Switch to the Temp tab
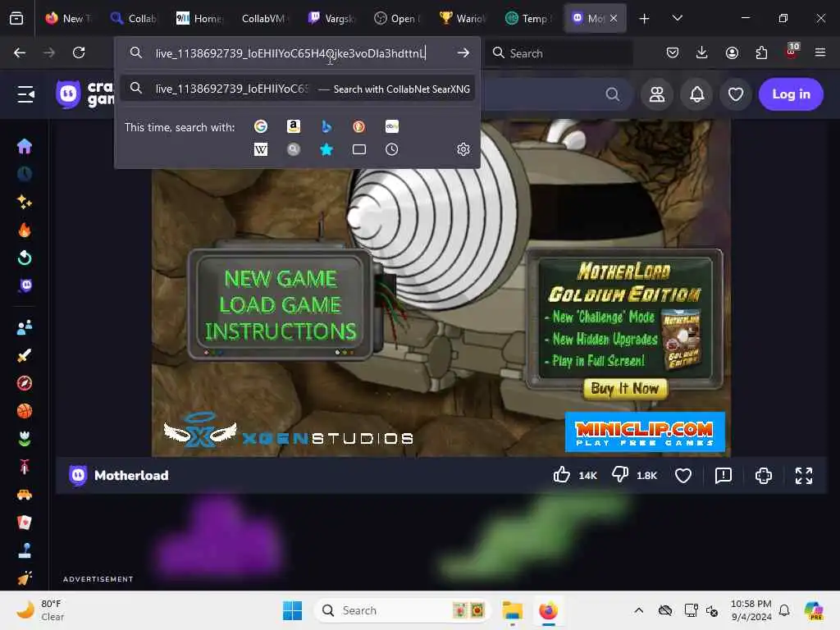This screenshot has height=630, width=840. coord(527,18)
